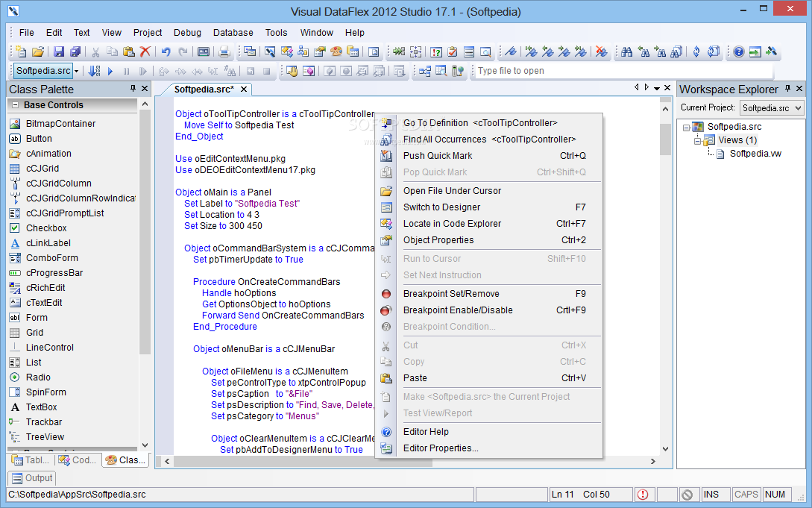Close the Softpedia.src* editor tab
Image resolution: width=812 pixels, height=508 pixels.
243,89
